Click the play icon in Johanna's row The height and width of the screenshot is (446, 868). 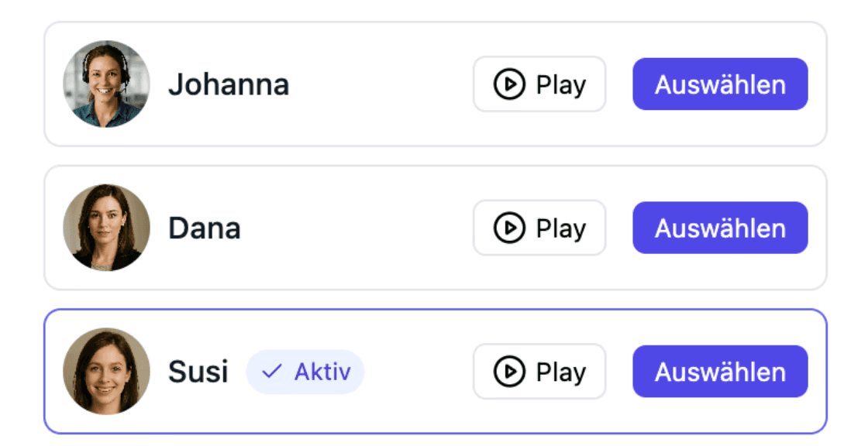pyautogui.click(x=509, y=84)
